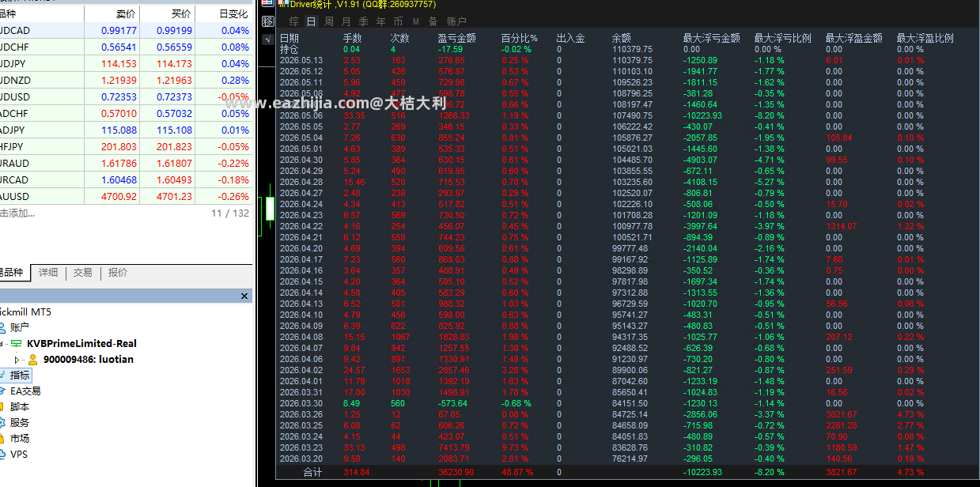Switch to the 年 yearly tab
Image resolution: width=980 pixels, height=487 pixels.
coord(381,21)
